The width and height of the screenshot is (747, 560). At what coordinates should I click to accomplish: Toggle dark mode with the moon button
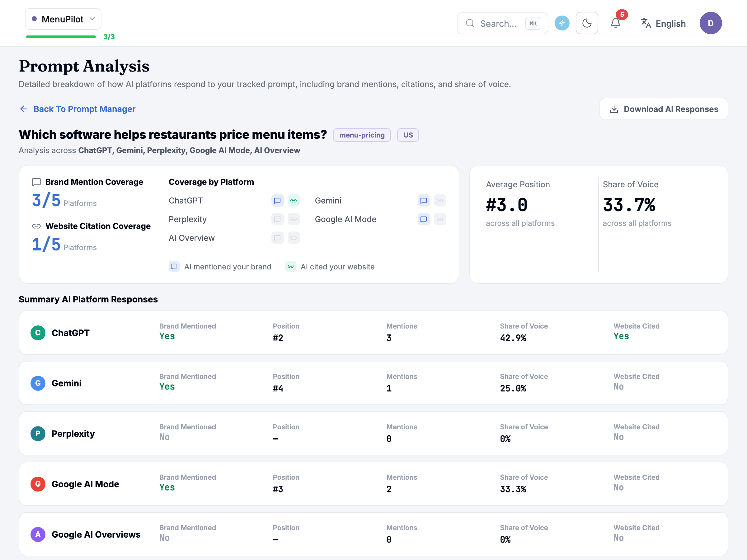(587, 23)
